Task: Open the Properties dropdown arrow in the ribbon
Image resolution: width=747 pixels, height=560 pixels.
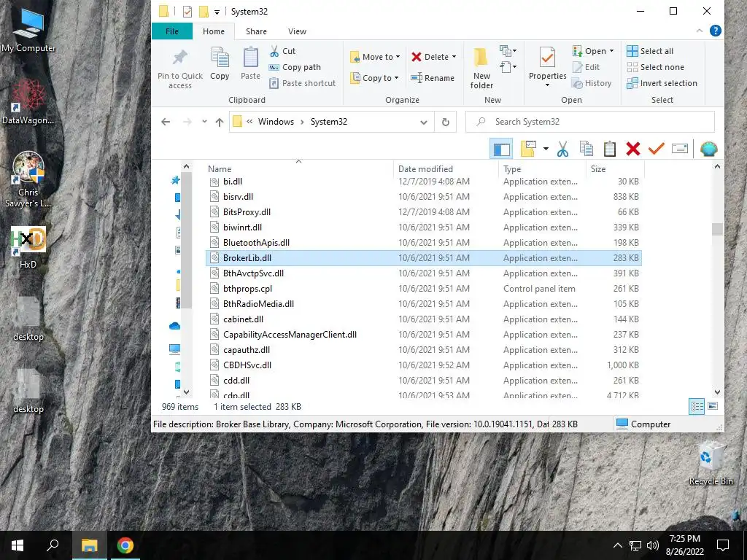Action: click(547, 85)
